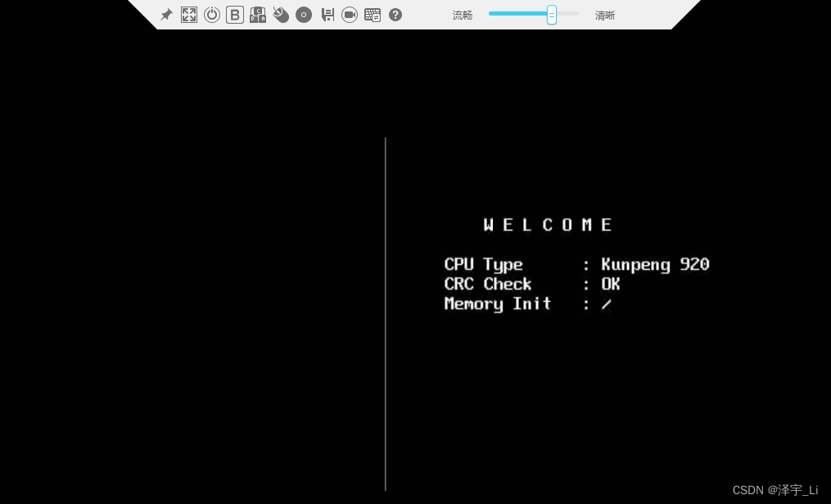Click the 'Kunpeng 920' CPU type value
This screenshot has height=504, width=831.
pyautogui.click(x=655, y=264)
